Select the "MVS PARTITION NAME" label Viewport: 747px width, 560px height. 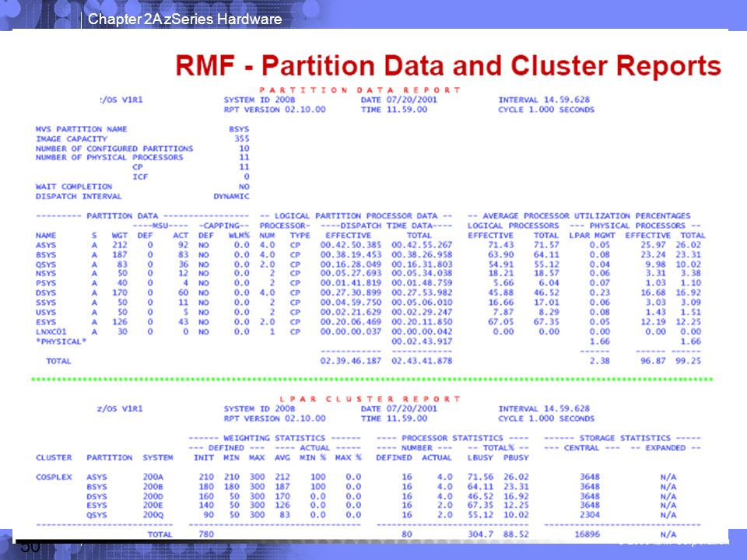82,129
